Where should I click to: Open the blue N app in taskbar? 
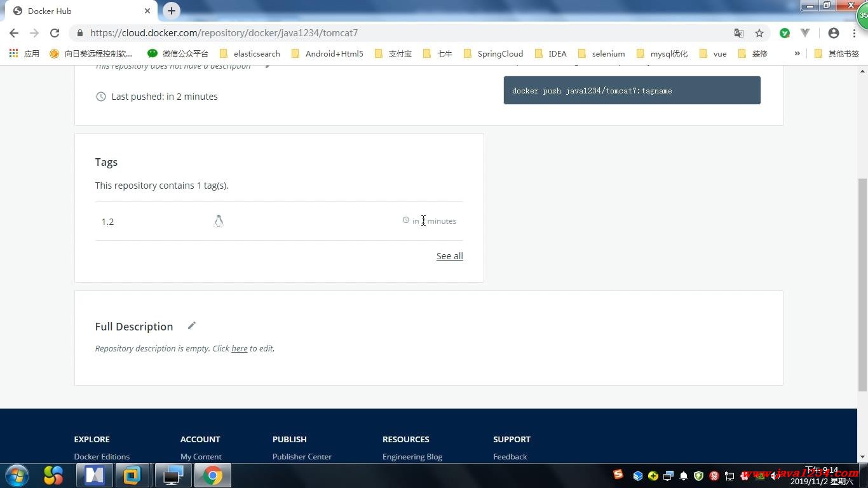point(95,475)
